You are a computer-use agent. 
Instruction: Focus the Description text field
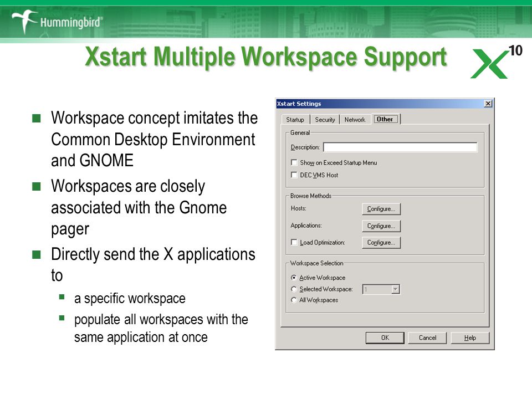(x=400, y=147)
